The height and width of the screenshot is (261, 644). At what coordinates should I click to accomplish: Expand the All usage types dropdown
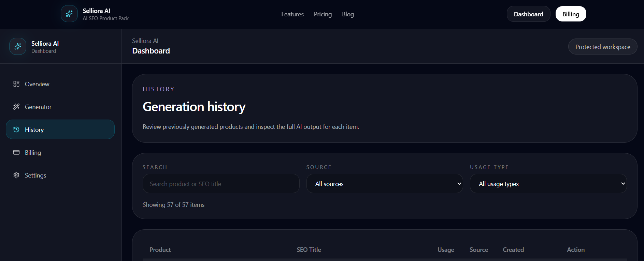[548, 184]
